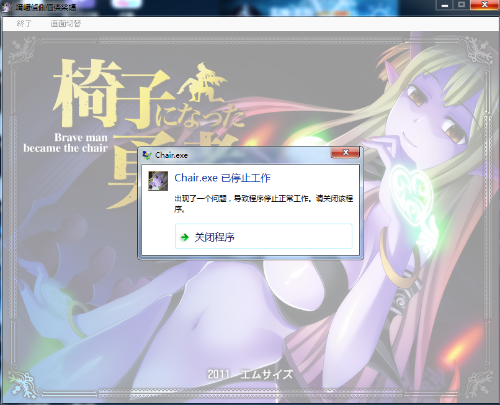Click the 'Brave man became the chair' subtitle
Image resolution: width=500 pixels, height=405 pixels.
pos(66,143)
